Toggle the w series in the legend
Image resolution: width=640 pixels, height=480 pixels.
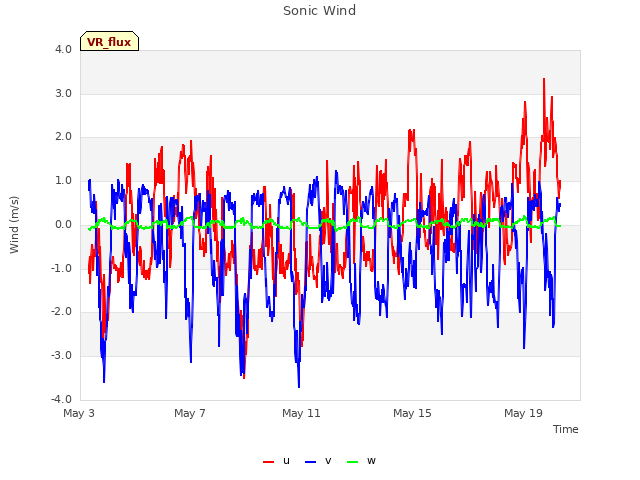tap(361, 461)
